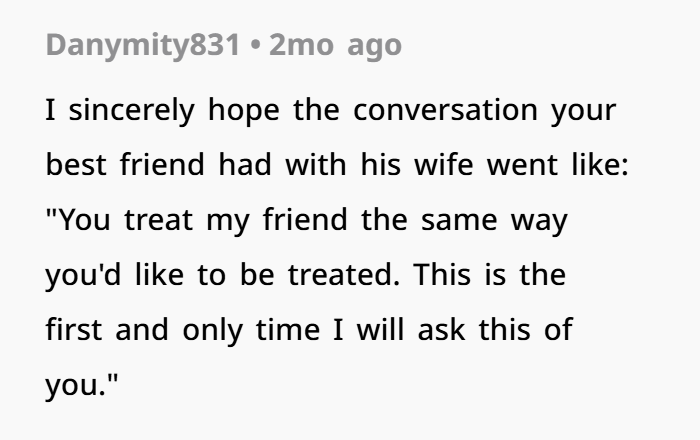Click the word "treat" in the third line
Screen dimensions: 700x440
pos(158,220)
